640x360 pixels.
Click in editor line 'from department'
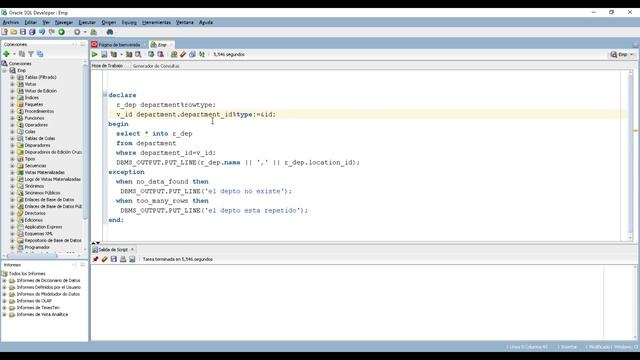(146, 143)
